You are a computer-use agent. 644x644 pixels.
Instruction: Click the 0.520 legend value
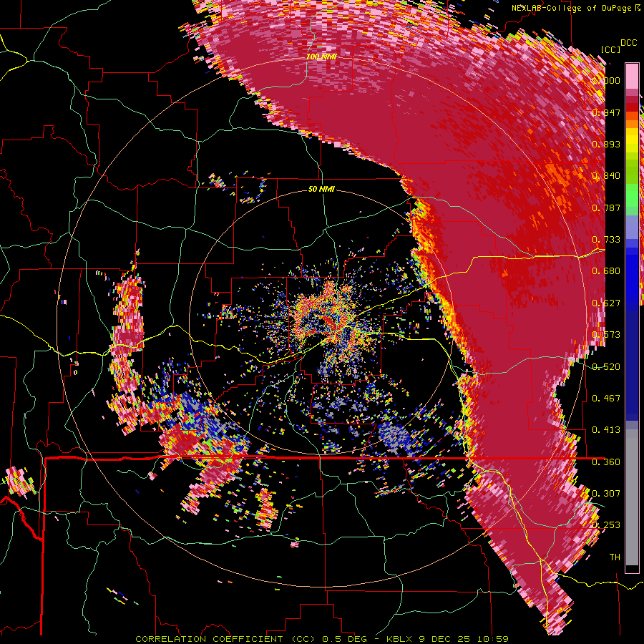point(606,367)
